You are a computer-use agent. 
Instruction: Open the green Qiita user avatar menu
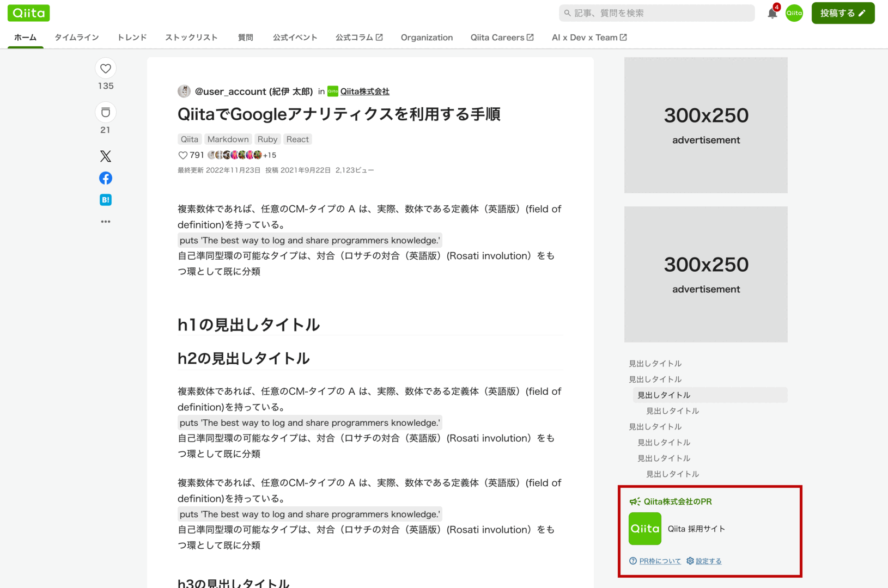point(794,13)
